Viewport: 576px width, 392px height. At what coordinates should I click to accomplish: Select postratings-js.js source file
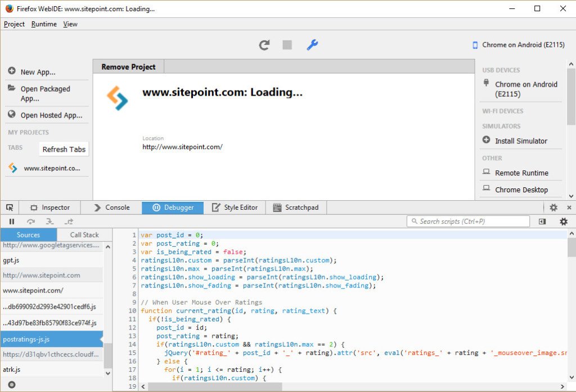pos(52,340)
